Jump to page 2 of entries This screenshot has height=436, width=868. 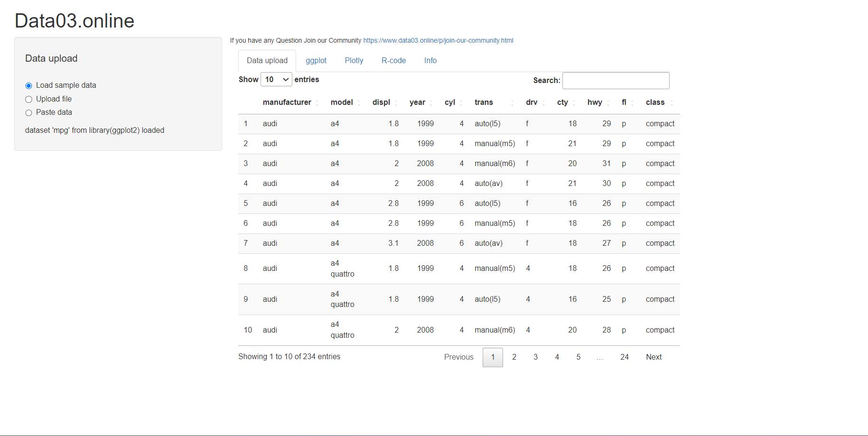[514, 357]
